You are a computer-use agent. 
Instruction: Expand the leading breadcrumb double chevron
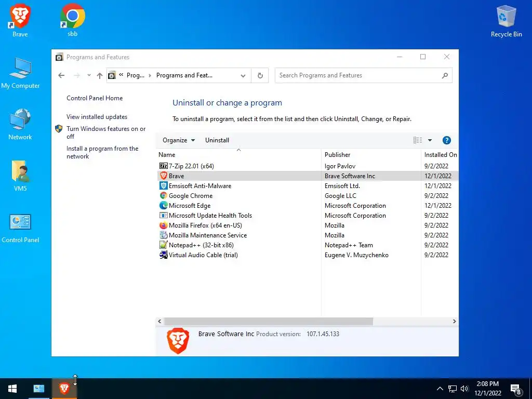pos(121,75)
